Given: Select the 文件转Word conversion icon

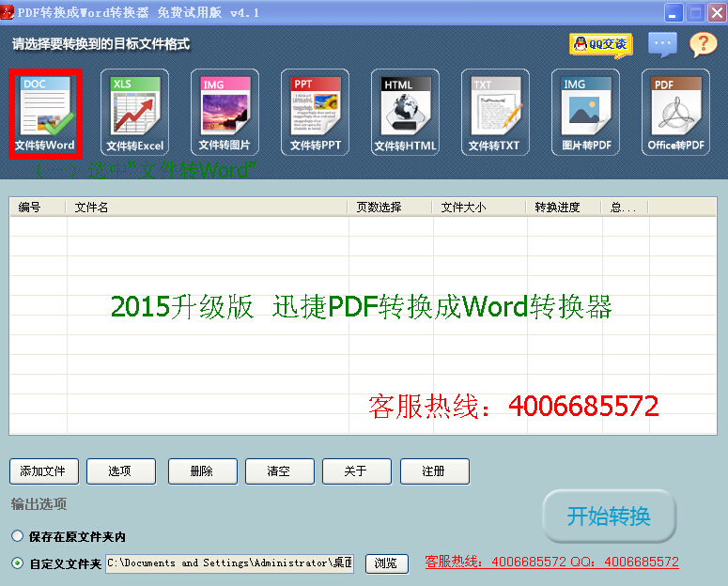Looking at the screenshot, I should tap(45, 114).
